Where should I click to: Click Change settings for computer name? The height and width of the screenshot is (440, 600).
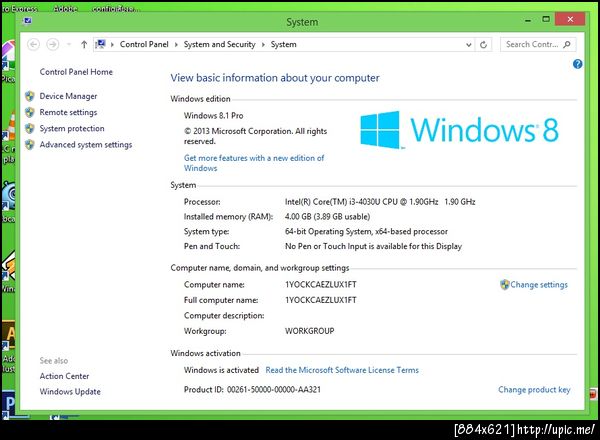(x=539, y=285)
